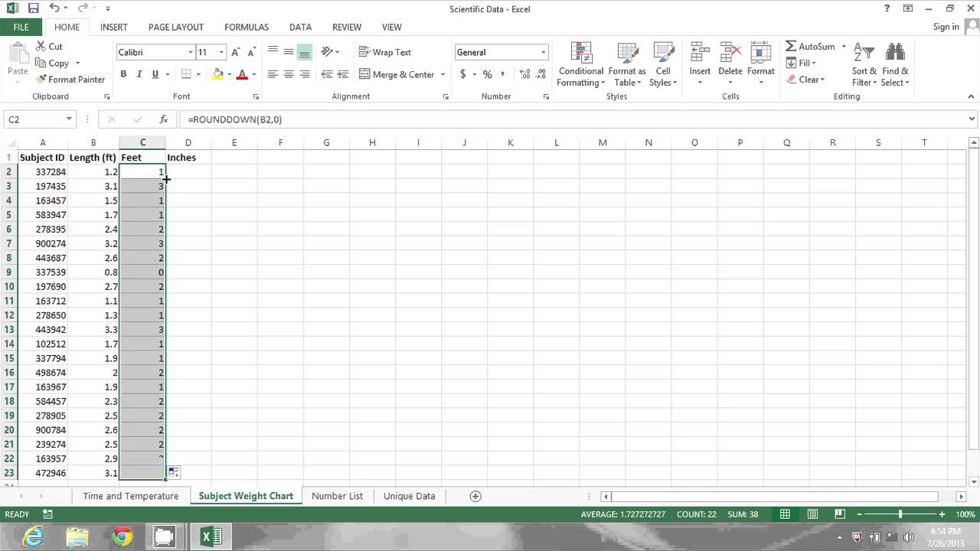Open the FILE tab
Viewport: 980px width, 551px height.
(21, 27)
